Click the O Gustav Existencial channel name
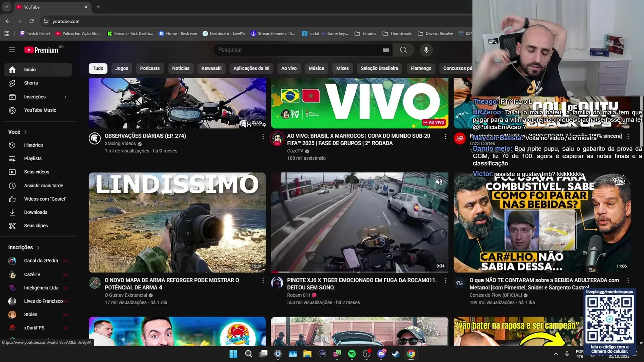The width and height of the screenshot is (644, 362). 126,295
